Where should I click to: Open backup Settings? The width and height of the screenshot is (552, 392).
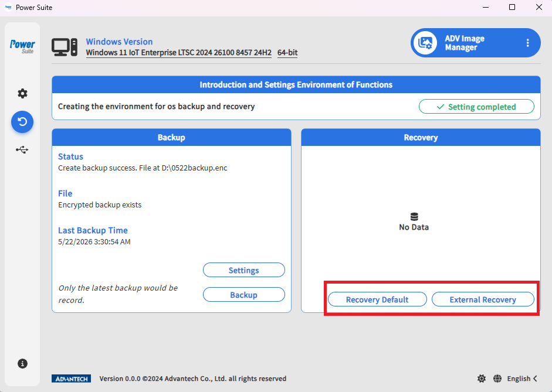click(243, 270)
